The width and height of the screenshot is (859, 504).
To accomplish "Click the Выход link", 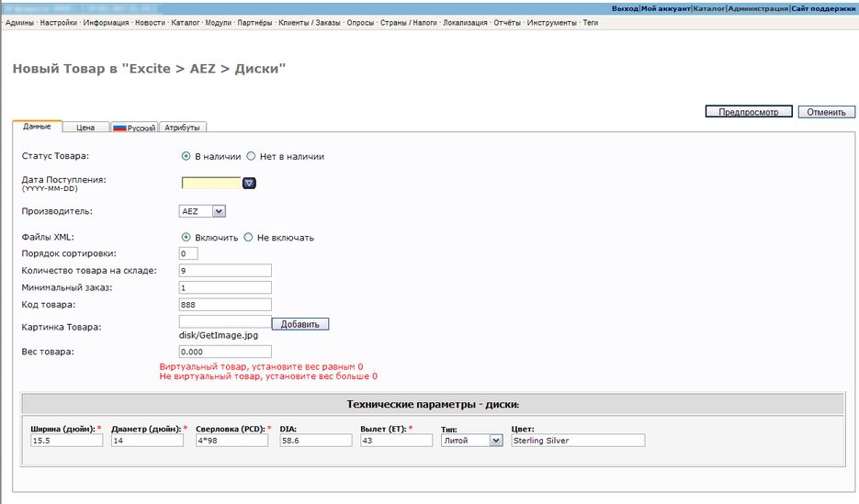I will click(x=625, y=9).
